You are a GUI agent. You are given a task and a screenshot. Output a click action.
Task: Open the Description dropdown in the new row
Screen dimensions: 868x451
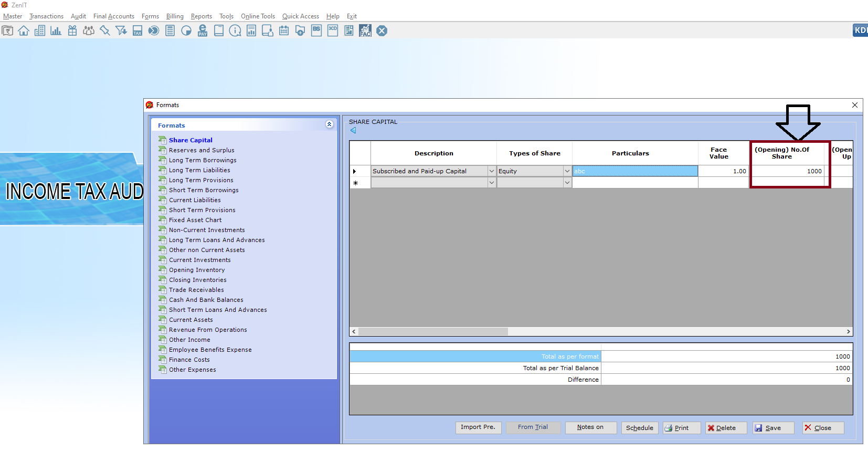point(492,183)
